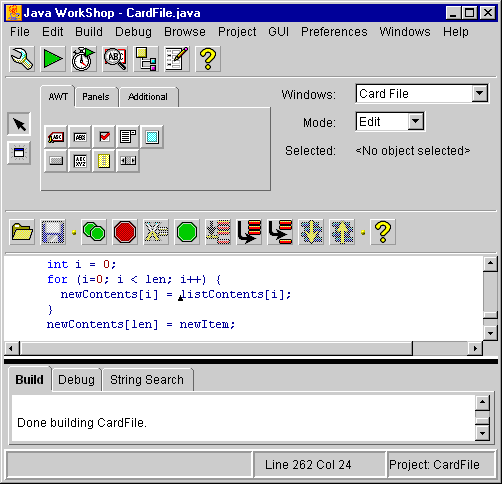Pick the Label component in AWT palette
The width and height of the screenshot is (502, 484).
56,137
